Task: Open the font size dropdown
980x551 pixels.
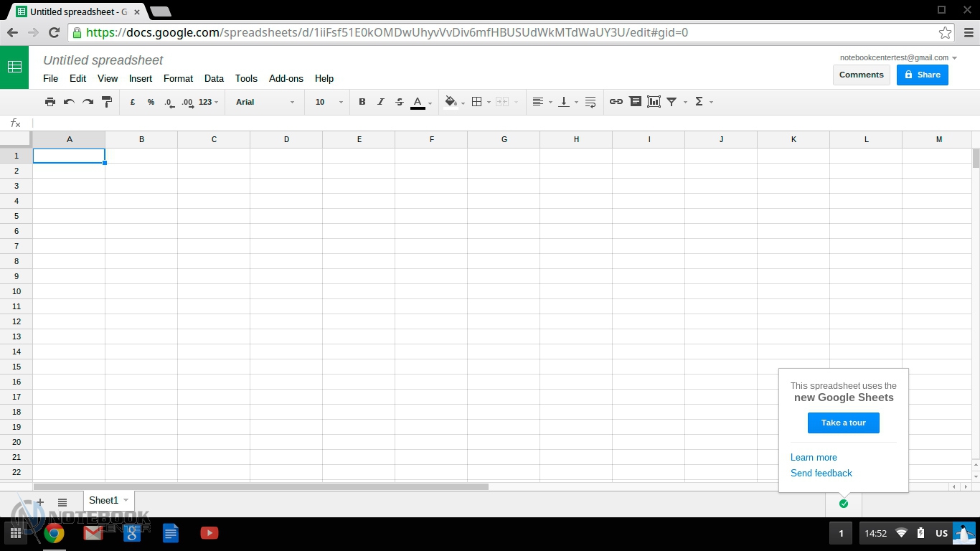Action: (x=329, y=102)
